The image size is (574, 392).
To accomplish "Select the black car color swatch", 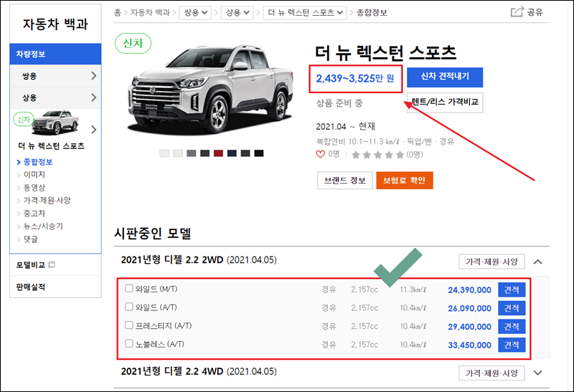I will pos(259,153).
